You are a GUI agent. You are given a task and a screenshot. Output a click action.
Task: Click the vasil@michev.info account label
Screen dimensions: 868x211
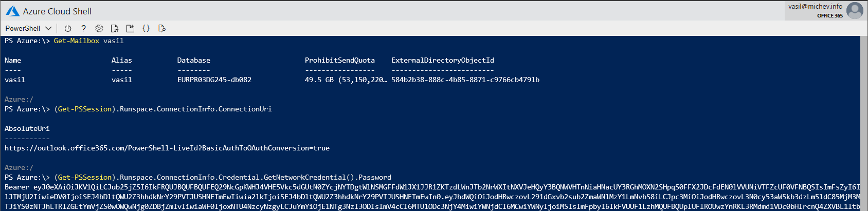click(x=815, y=7)
